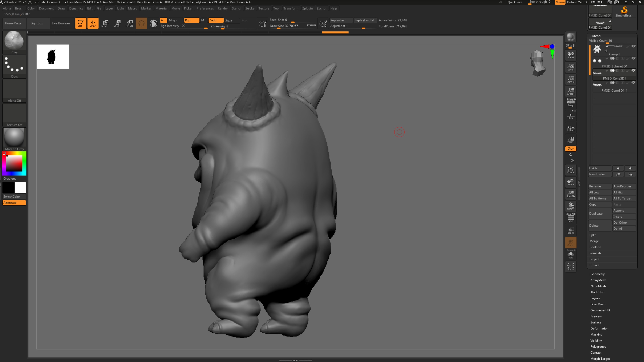This screenshot has height=362, width=644.
Task: Open the Polygroups section
Action: [x=598, y=347]
